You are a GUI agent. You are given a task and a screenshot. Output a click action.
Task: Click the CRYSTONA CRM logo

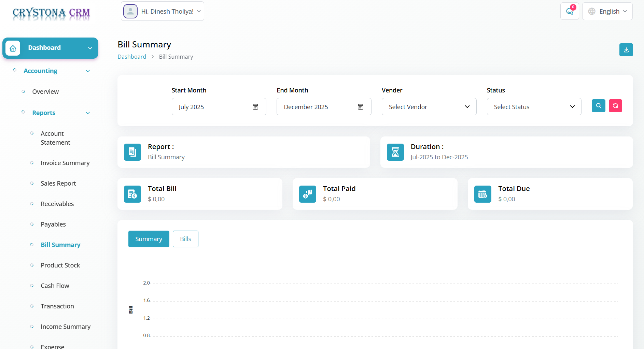(x=51, y=13)
